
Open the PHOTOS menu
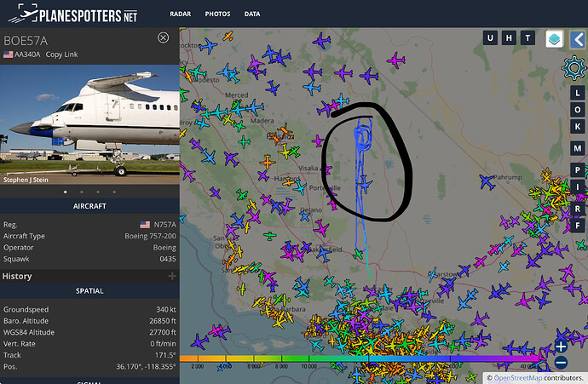pyautogui.click(x=217, y=14)
